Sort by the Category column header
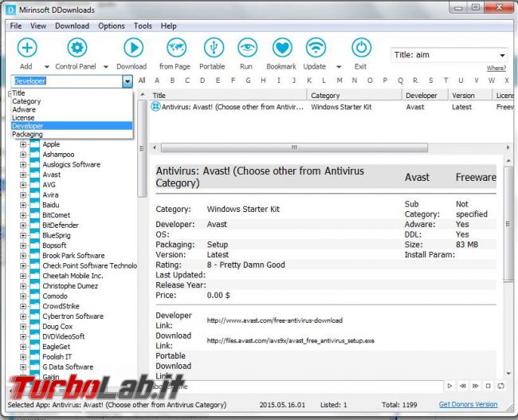 355,96
